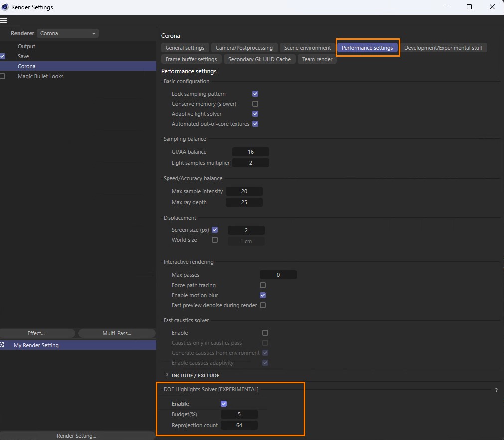Maximize the Render Settings window
Viewport: 504px width, 440px height.
click(469, 7)
